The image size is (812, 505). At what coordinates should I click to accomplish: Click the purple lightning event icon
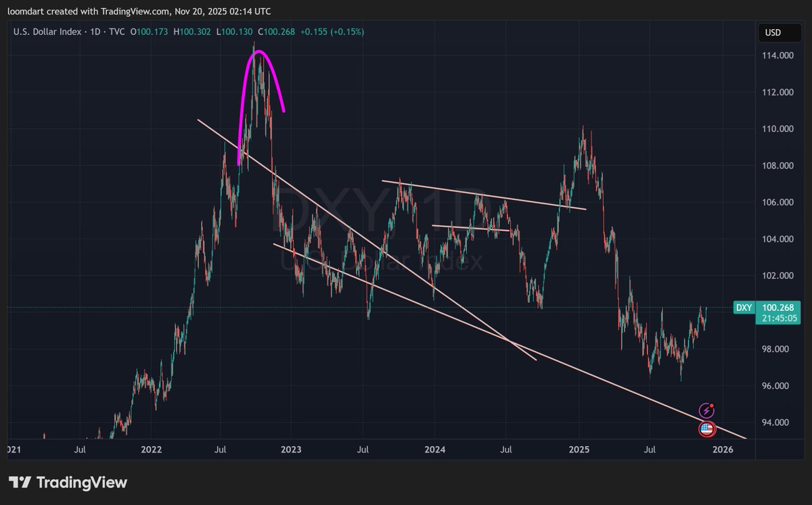pos(707,410)
